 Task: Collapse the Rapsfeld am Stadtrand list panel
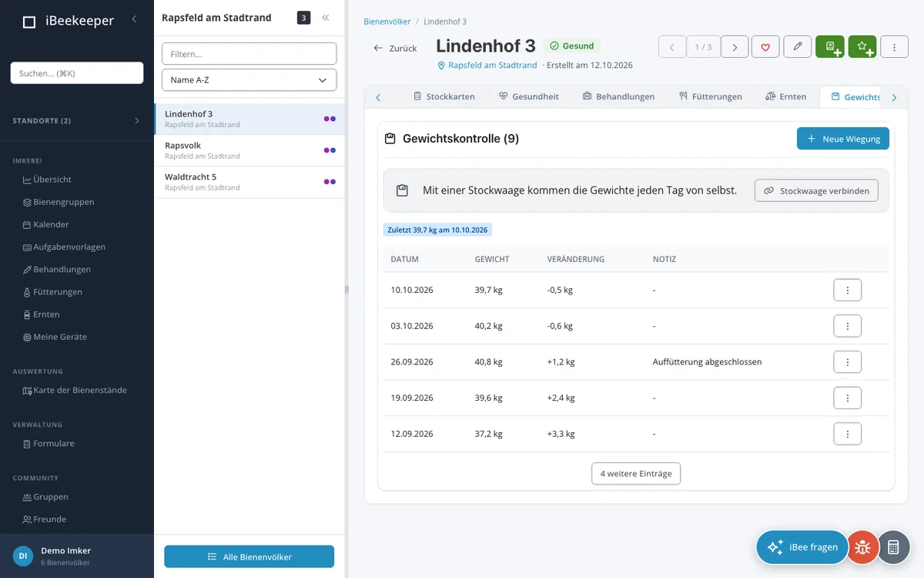[x=326, y=18]
